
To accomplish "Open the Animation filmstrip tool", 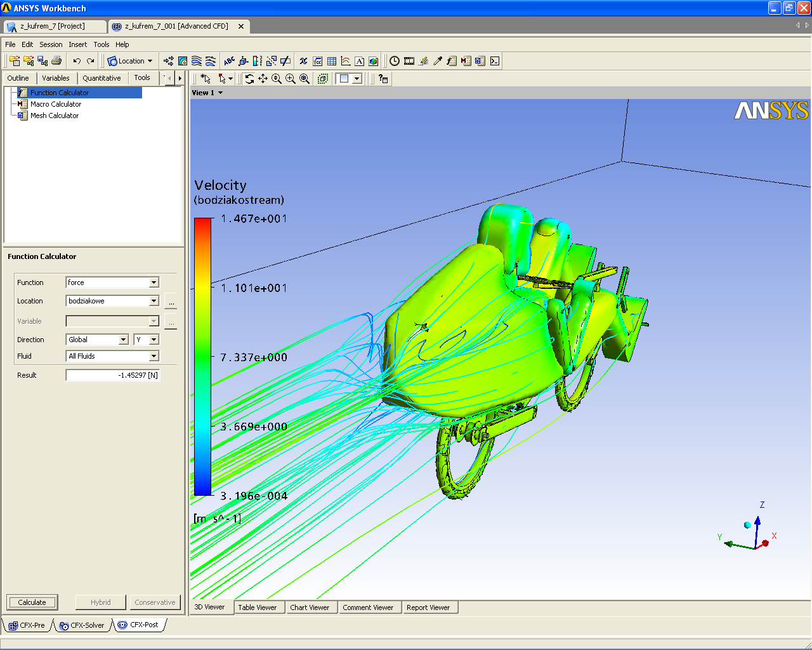I will [409, 61].
